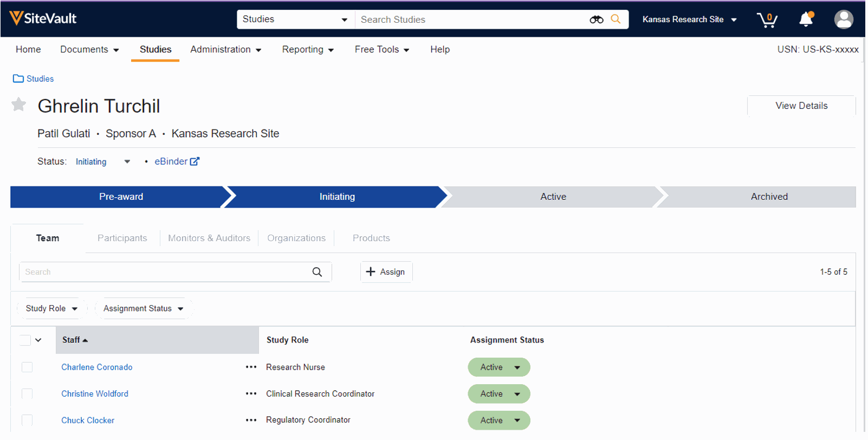Open the Kansas Research Site selector
868x440 pixels.
689,20
